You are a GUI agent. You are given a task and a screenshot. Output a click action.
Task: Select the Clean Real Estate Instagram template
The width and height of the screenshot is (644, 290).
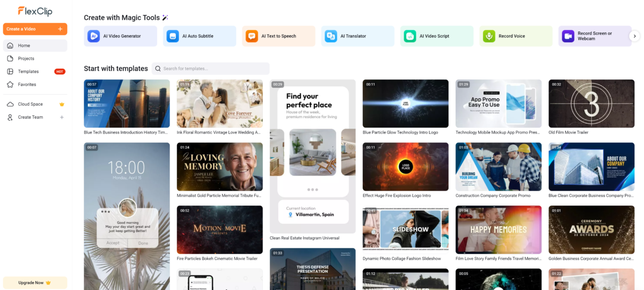point(312,155)
